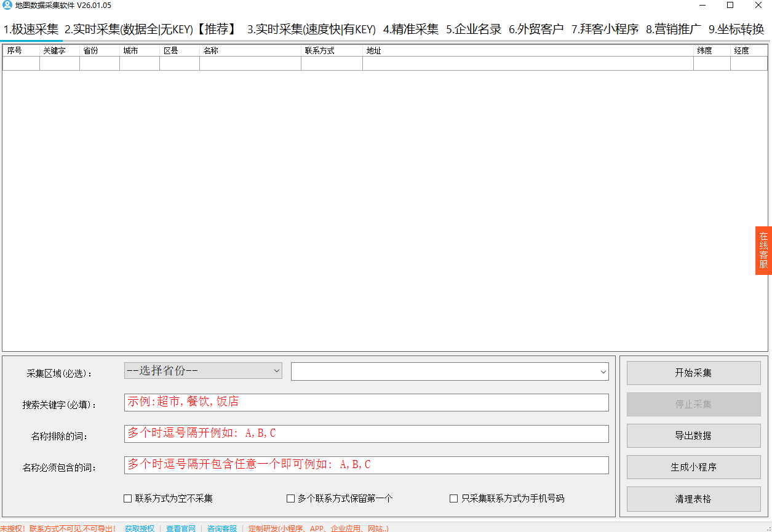Focus the 名称排除的词 text field
Viewport: 772px width, 532px height.
[x=367, y=434]
